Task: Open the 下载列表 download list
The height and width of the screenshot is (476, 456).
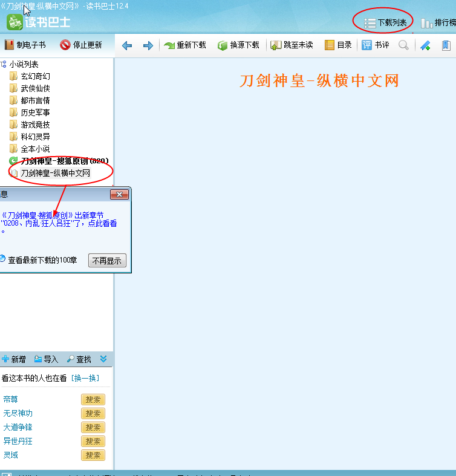Action: click(x=385, y=23)
